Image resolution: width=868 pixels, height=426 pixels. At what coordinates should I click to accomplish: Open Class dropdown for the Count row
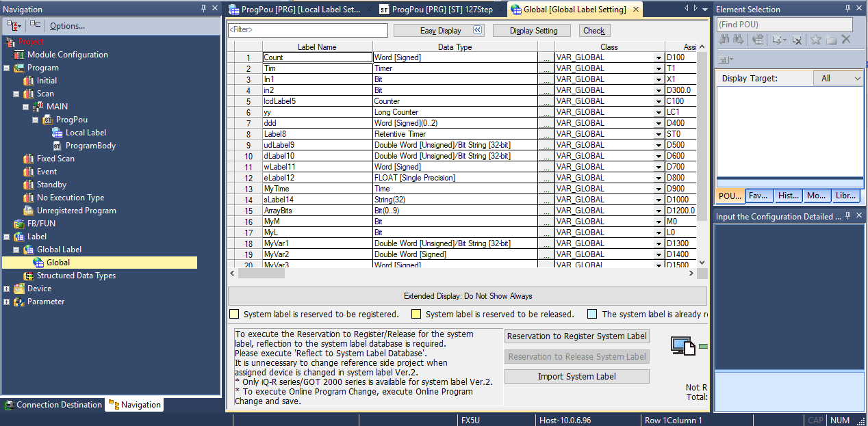[659, 58]
